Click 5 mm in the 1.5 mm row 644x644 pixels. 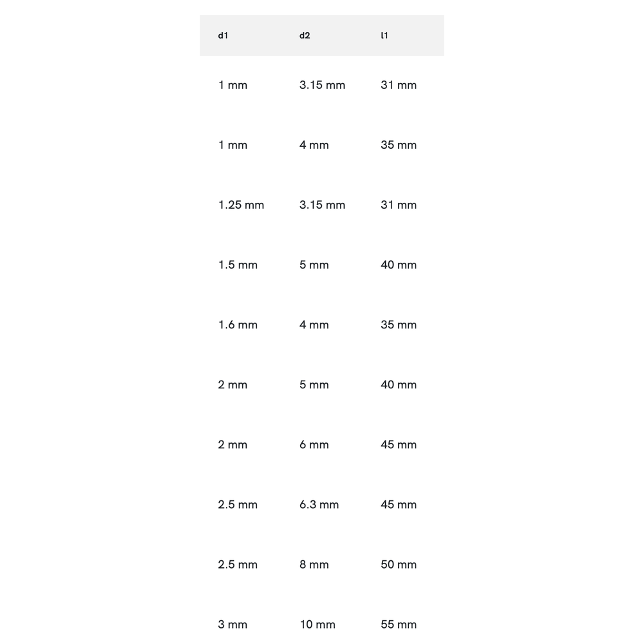[314, 265]
